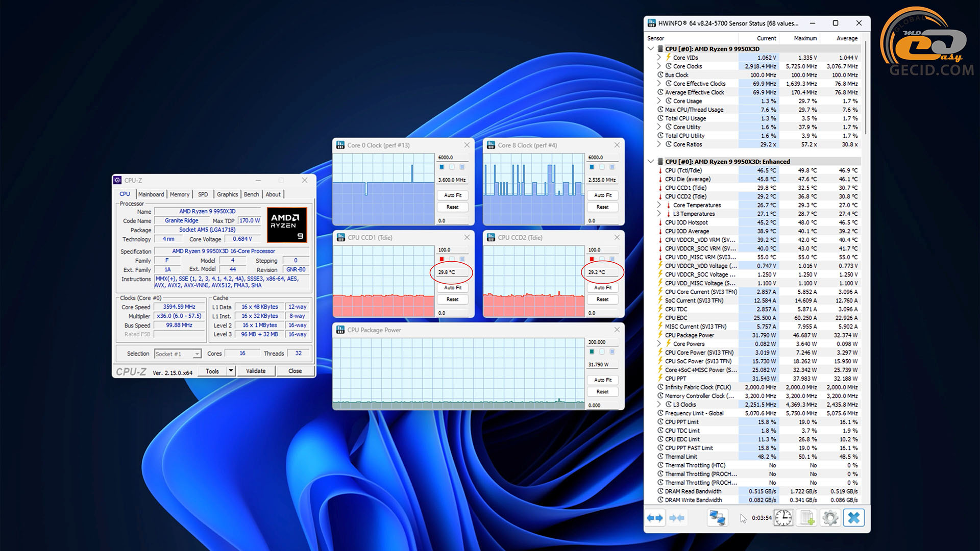Click Reset in the CPU Package Power graph
Screen dimensions: 980x551
(x=603, y=392)
